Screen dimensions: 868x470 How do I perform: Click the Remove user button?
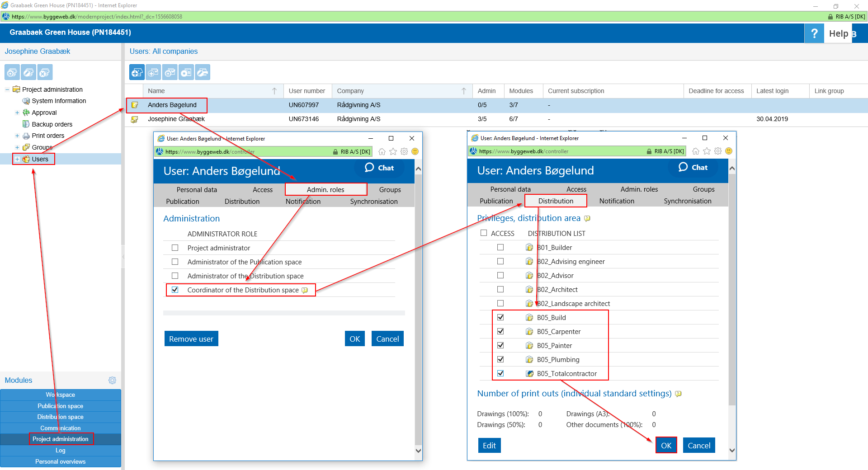click(191, 339)
